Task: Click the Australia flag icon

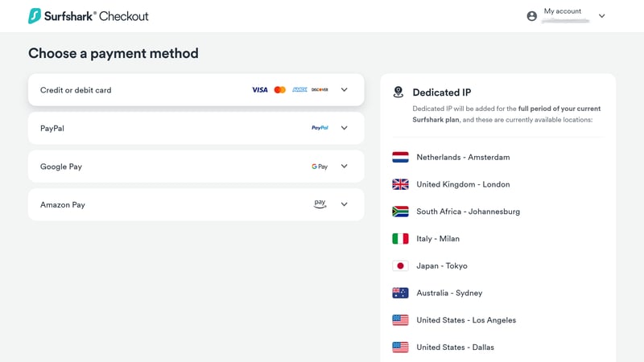Action: pyautogui.click(x=400, y=293)
